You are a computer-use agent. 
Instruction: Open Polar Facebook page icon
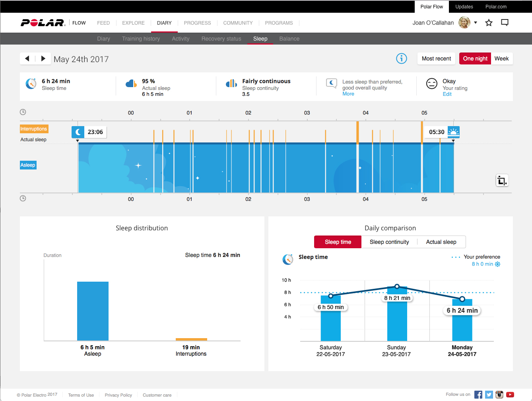(478, 395)
